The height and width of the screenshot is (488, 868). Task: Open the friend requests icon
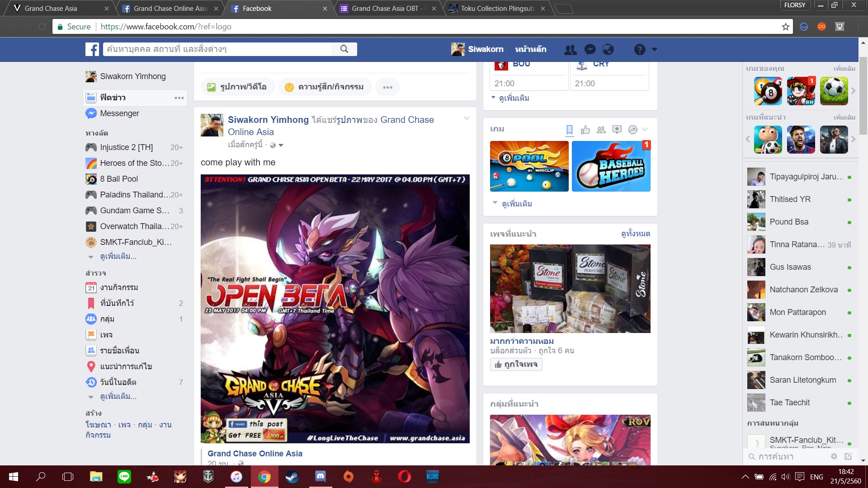571,49
